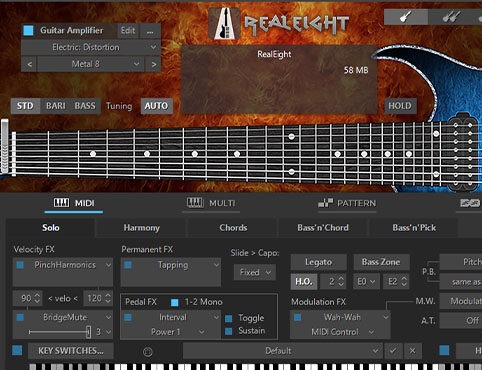Toggle Interval pedal FX checkbox

coord(128,317)
